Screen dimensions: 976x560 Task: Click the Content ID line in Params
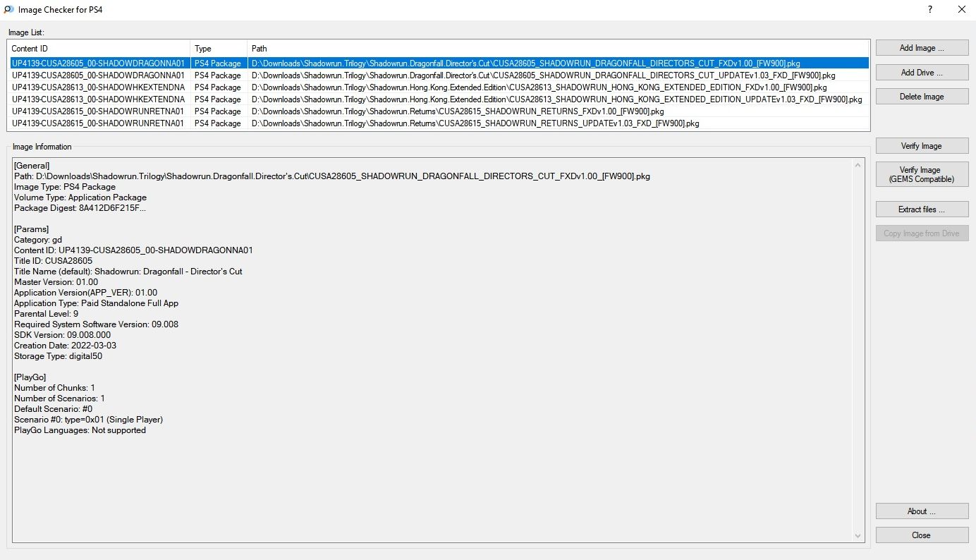point(133,250)
